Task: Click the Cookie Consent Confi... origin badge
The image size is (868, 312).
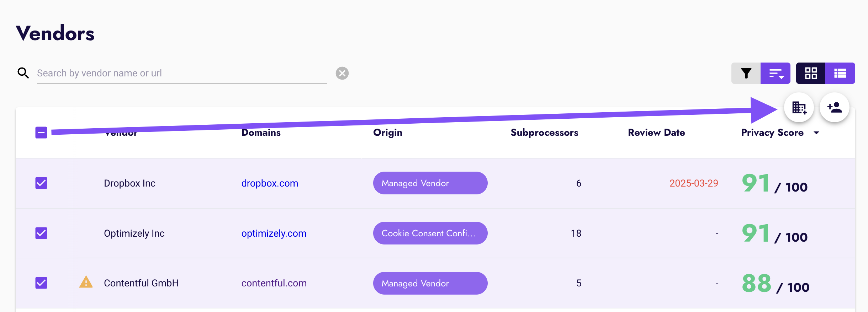Action: coord(430,233)
